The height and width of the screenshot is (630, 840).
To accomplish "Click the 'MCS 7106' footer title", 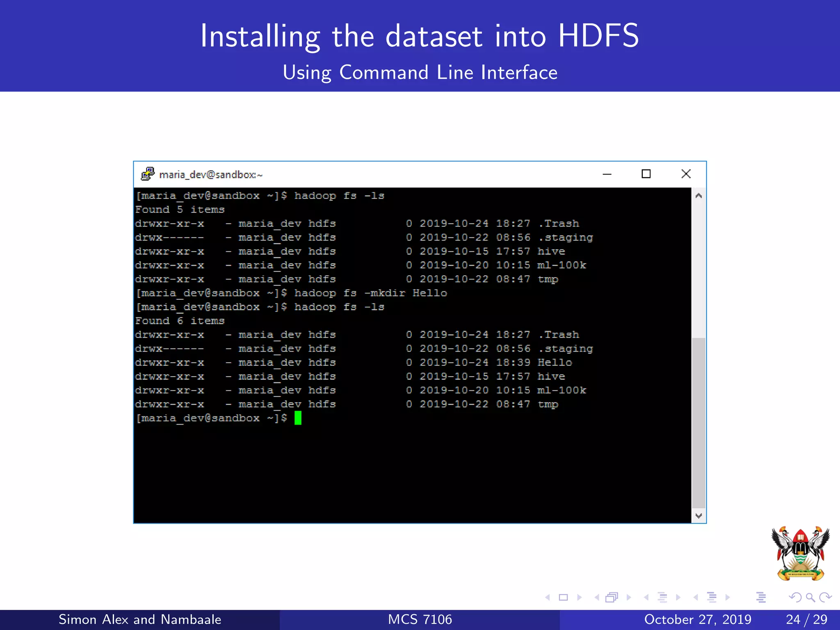I will coord(420,619).
